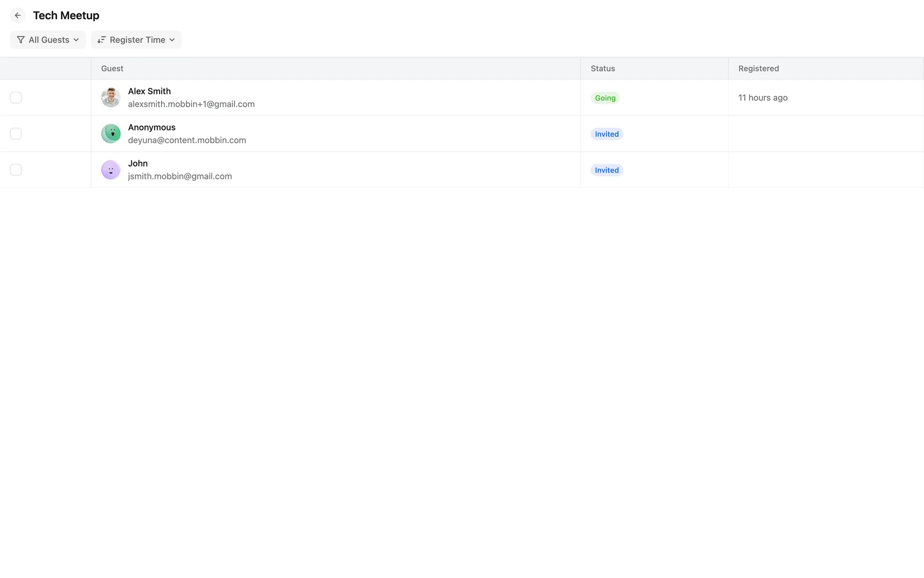Click Alex Smith's profile photo

click(111, 97)
